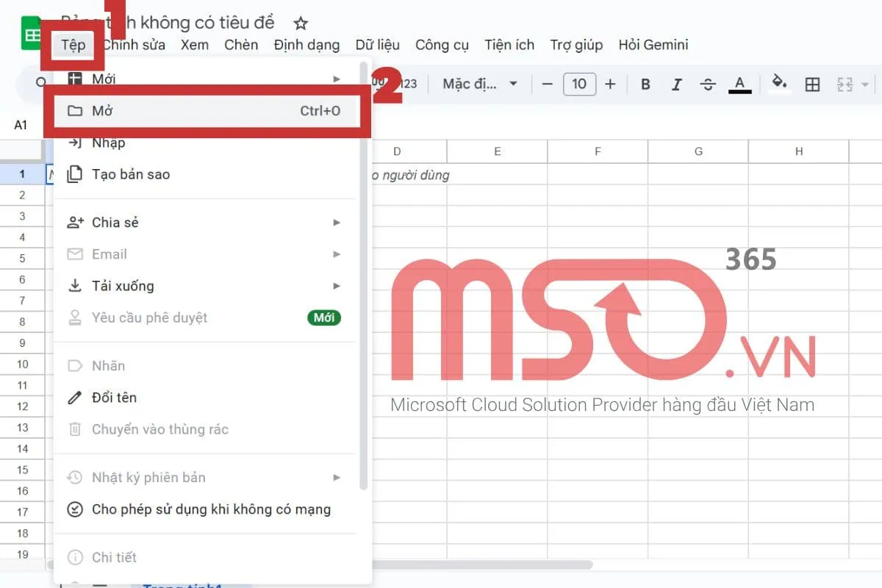
Task: Open the fill color picker
Action: [779, 84]
